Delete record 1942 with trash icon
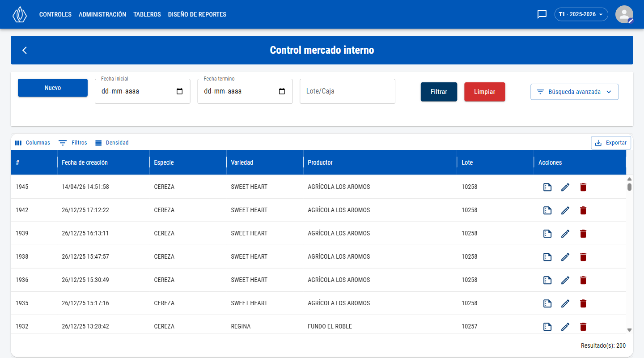 (583, 210)
